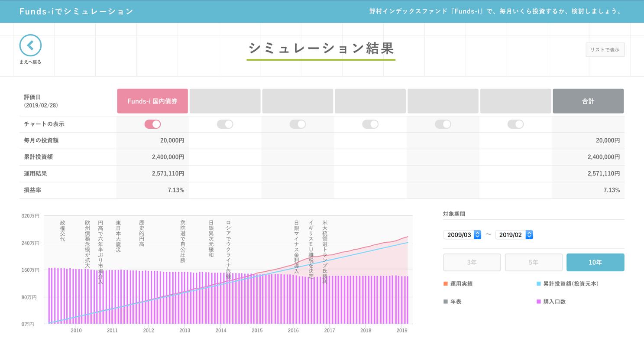Open the fourth empty fund slot

(443, 101)
